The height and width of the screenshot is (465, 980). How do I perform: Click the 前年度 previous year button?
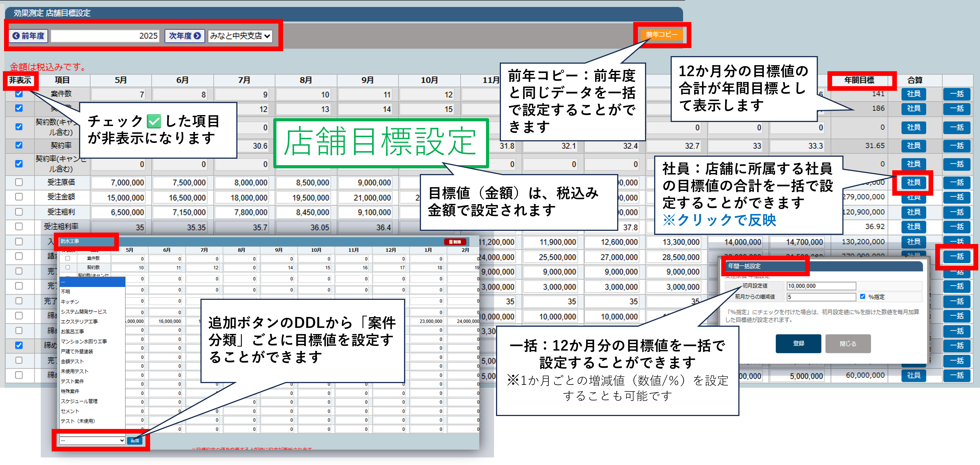(x=29, y=36)
